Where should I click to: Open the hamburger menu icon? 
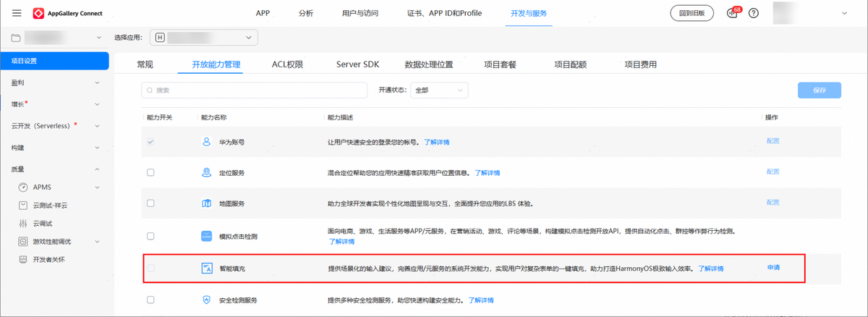pos(17,13)
